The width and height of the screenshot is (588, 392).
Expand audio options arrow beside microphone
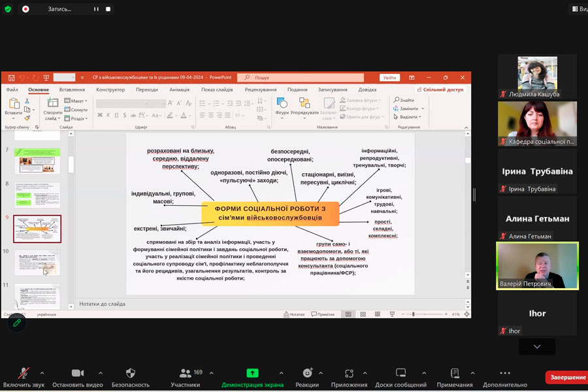tap(42, 373)
